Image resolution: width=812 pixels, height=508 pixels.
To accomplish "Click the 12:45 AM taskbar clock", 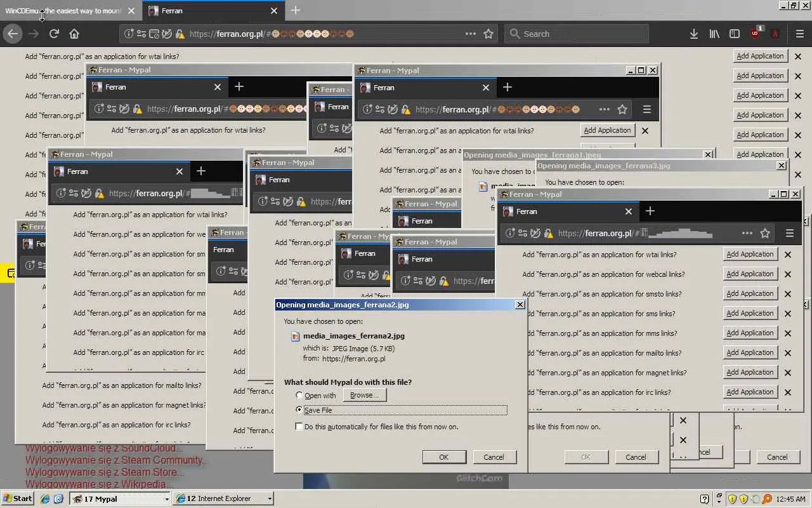I will tap(790, 499).
